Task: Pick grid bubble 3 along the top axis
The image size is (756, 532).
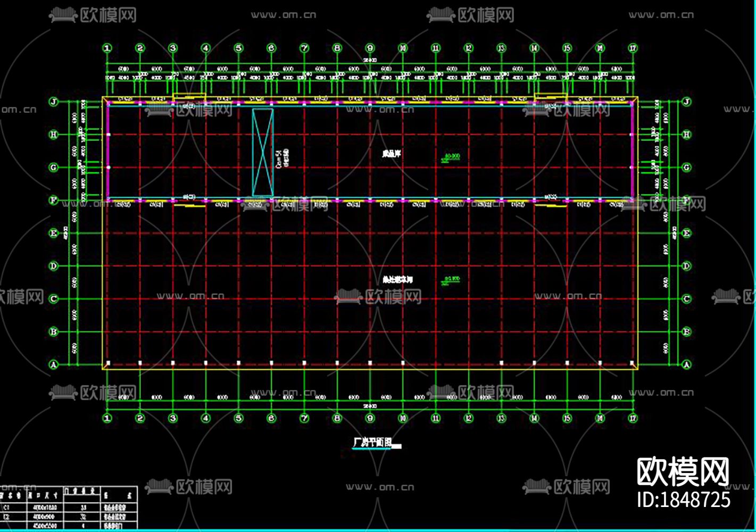Action: click(173, 48)
